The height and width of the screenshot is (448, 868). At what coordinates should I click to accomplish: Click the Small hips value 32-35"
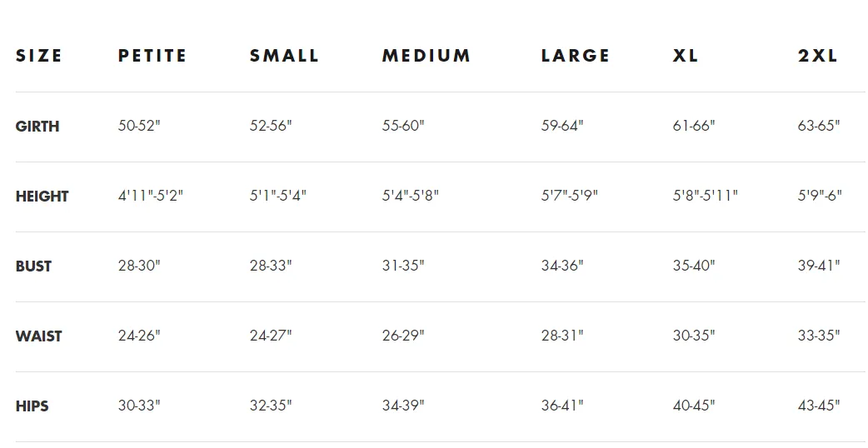click(271, 406)
